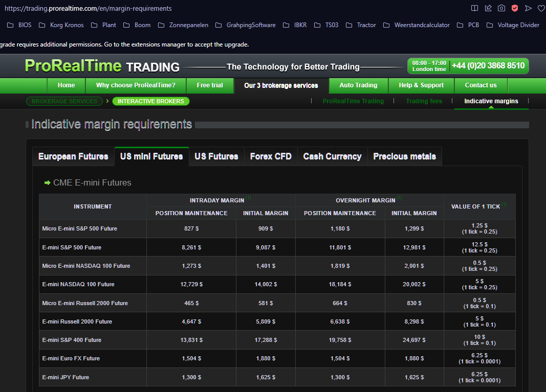Open the Zonnepanelen bookmark folder

tap(183, 25)
